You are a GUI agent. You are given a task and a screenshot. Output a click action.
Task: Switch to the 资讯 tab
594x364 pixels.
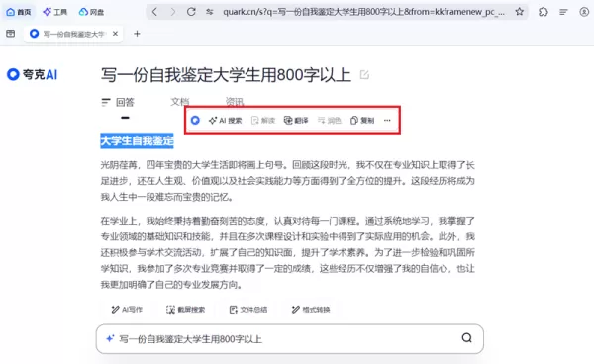tap(235, 102)
